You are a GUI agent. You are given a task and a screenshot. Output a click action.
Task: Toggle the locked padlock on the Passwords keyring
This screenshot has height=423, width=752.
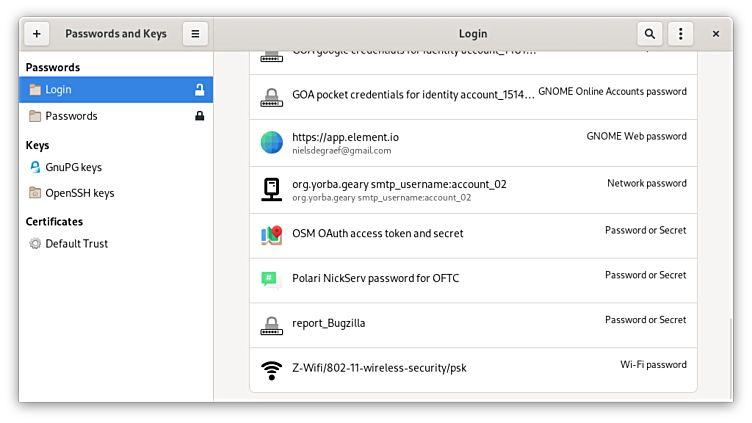[200, 116]
